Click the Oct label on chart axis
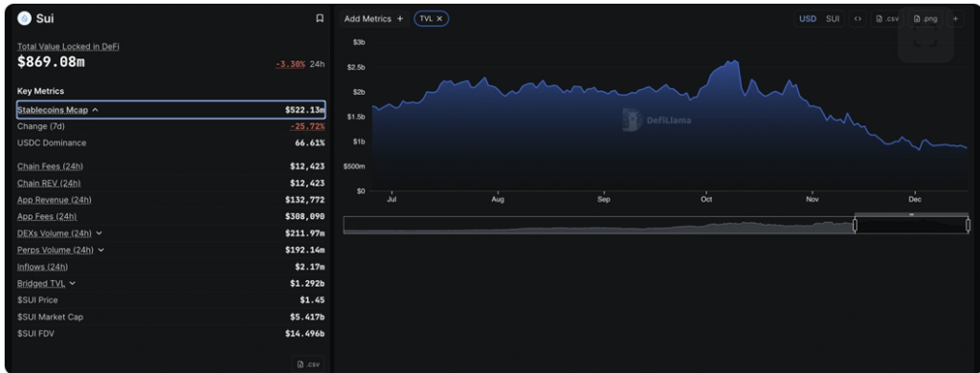Viewport: 980px width, 373px height. click(706, 199)
